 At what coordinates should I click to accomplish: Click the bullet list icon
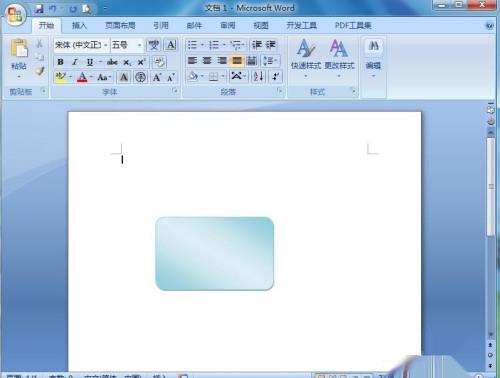tap(192, 45)
